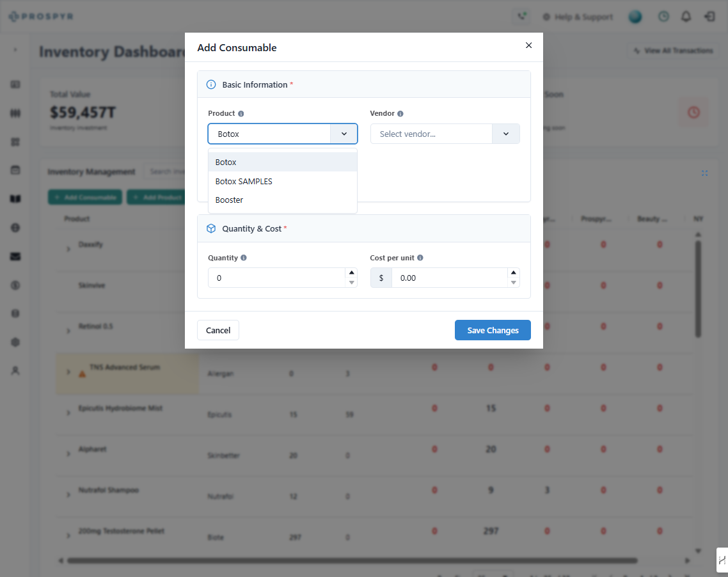This screenshot has height=577, width=728.
Task: Click the TNS Advanced Serum warning icon
Action: (82, 374)
